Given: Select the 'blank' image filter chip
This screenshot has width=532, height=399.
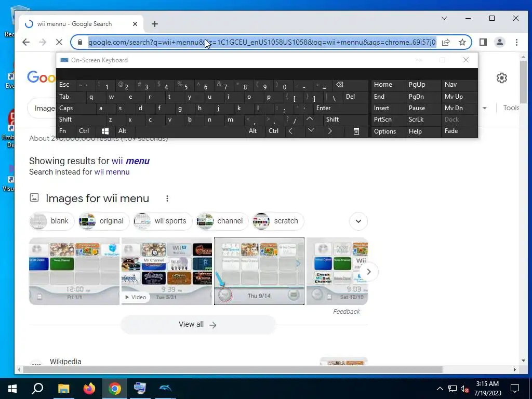Looking at the screenshot, I should point(51,221).
